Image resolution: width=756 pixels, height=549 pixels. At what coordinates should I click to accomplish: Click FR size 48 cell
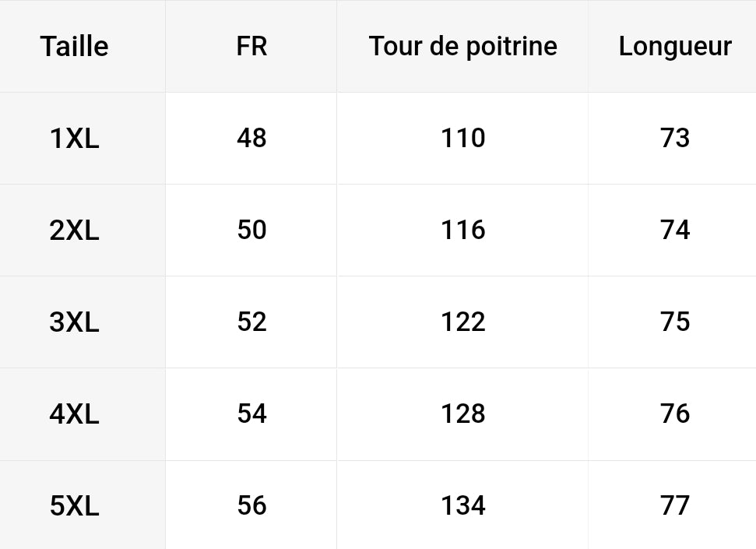(251, 138)
